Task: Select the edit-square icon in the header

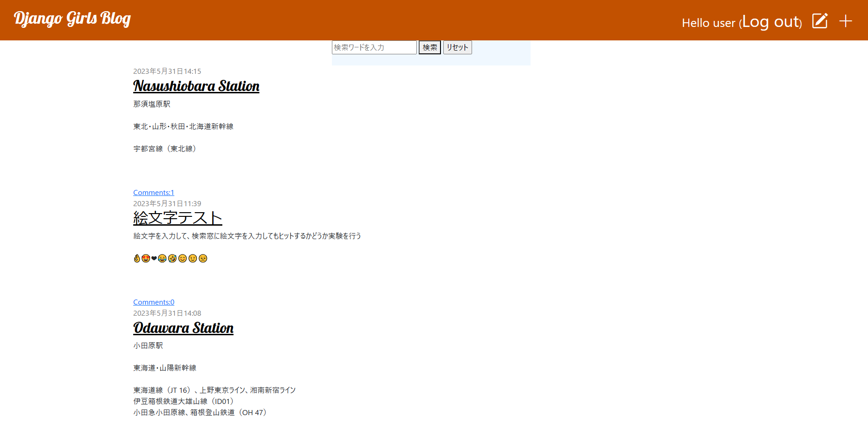Action: pyautogui.click(x=820, y=20)
